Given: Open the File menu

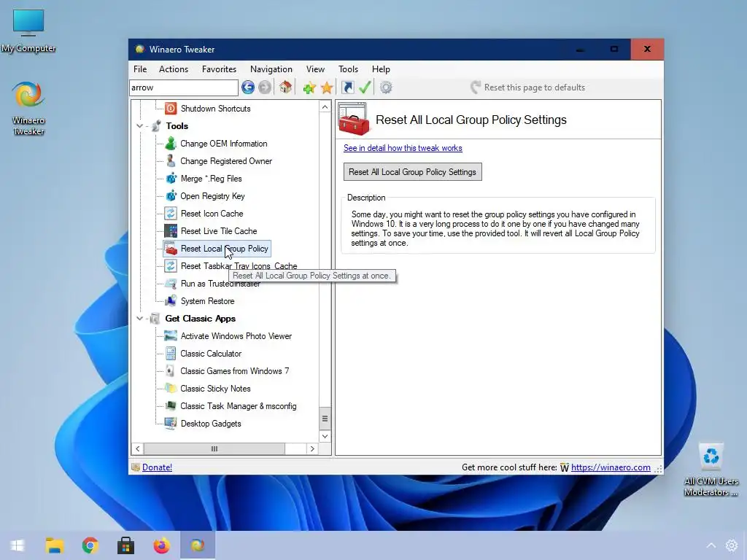Looking at the screenshot, I should point(140,69).
